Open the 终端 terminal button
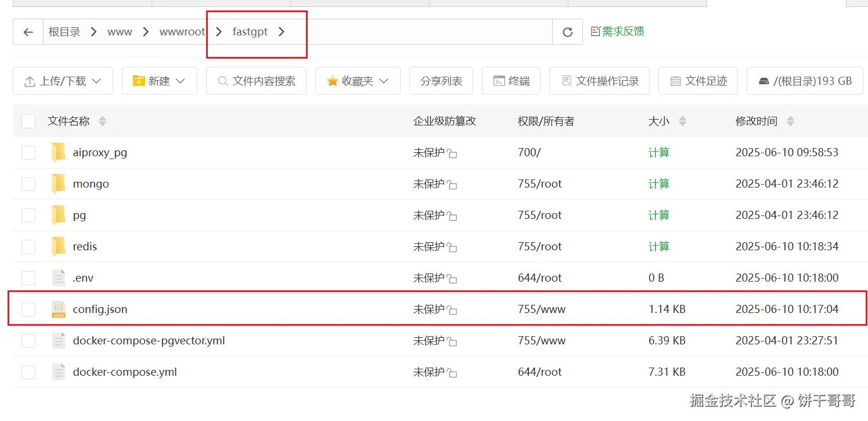The height and width of the screenshot is (421, 868). [x=511, y=81]
